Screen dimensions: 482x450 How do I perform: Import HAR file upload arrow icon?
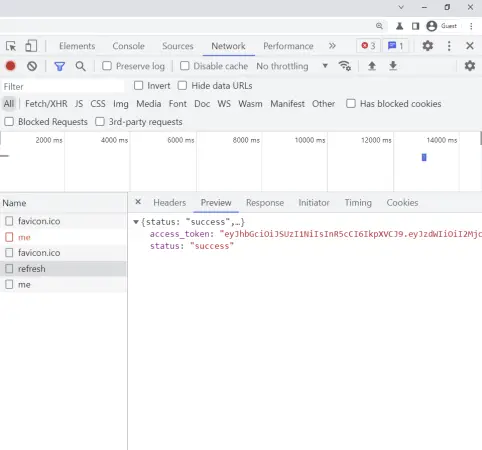(x=372, y=66)
